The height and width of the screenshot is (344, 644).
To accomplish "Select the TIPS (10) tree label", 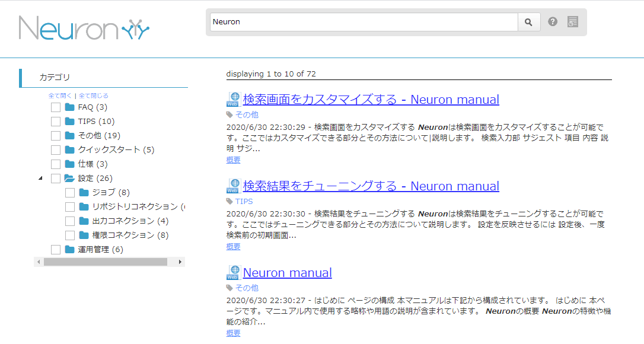I will (97, 121).
